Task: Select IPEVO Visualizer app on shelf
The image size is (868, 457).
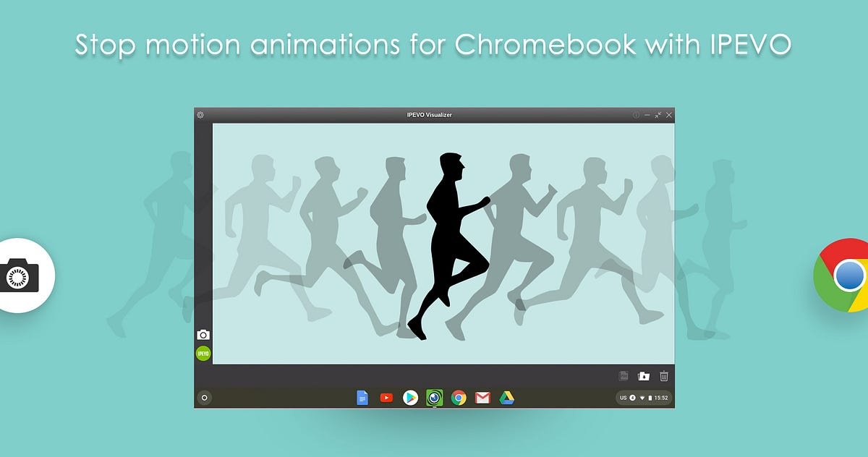Action: point(434,397)
